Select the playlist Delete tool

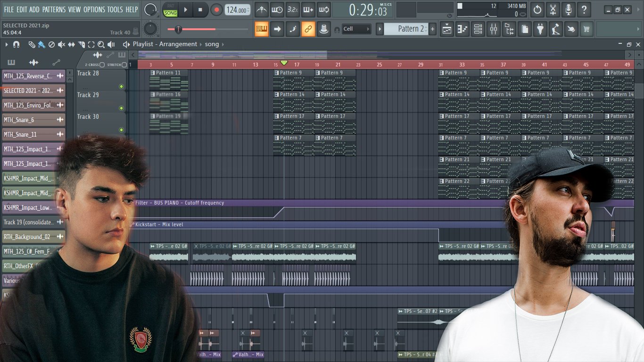pos(51,44)
